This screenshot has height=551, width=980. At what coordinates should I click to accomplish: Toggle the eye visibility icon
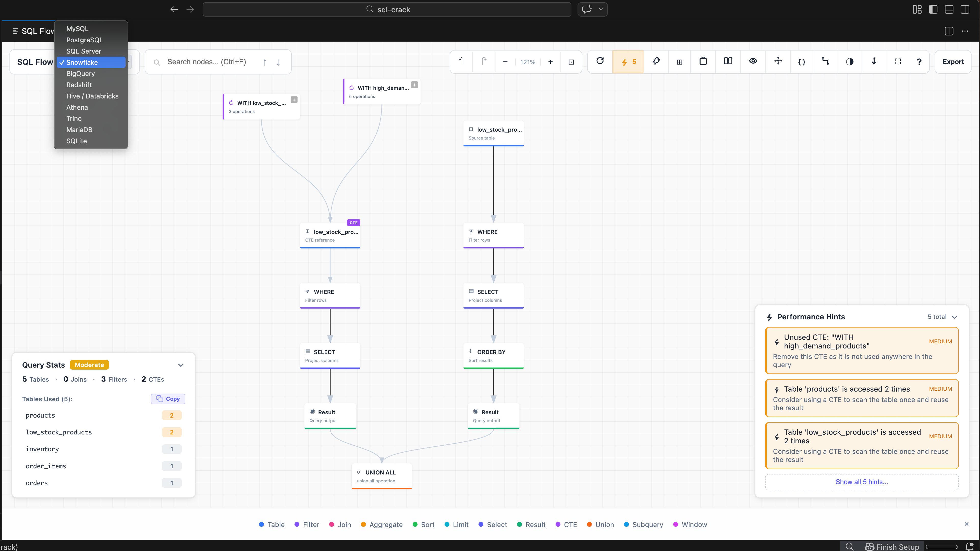tap(753, 61)
